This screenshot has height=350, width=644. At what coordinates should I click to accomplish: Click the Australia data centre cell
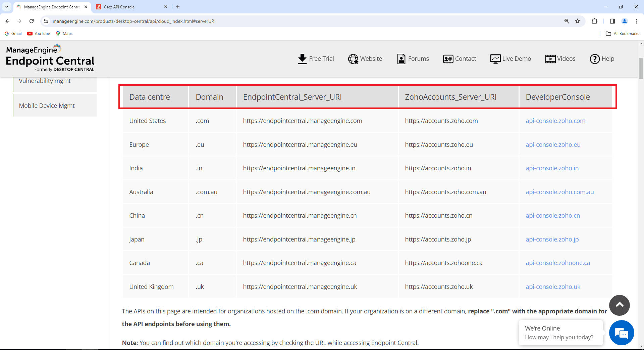(x=156, y=192)
